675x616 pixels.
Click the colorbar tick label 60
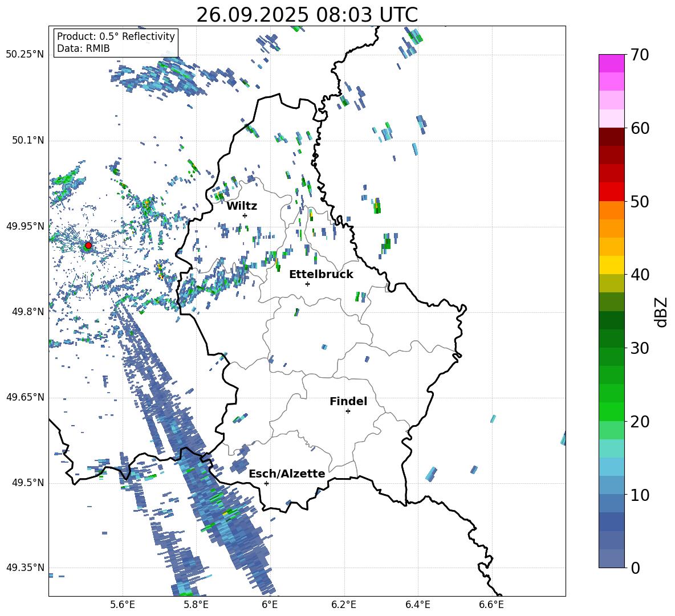[x=639, y=128]
